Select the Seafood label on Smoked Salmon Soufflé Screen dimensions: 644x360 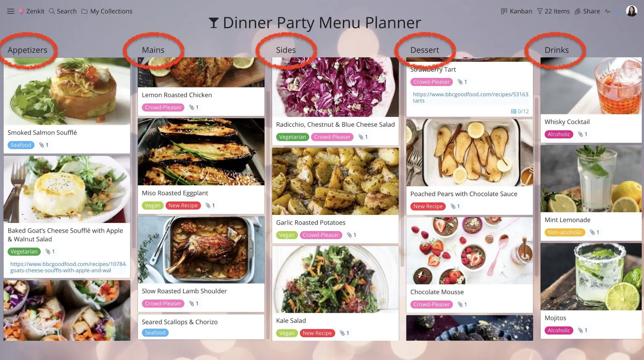point(21,145)
